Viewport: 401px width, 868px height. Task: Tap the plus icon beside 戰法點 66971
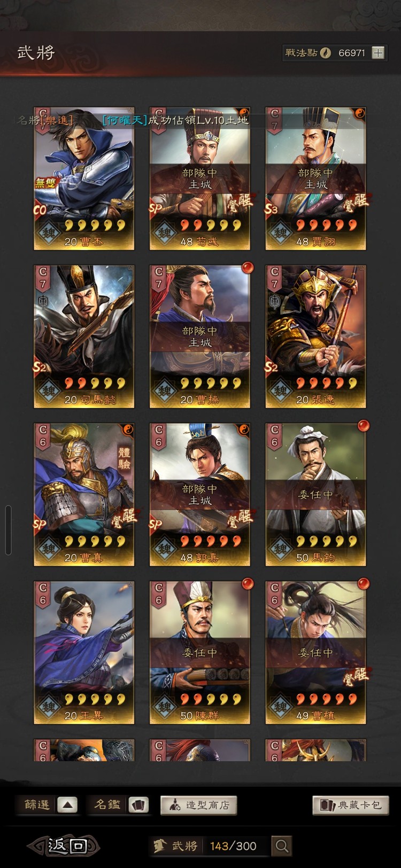378,53
